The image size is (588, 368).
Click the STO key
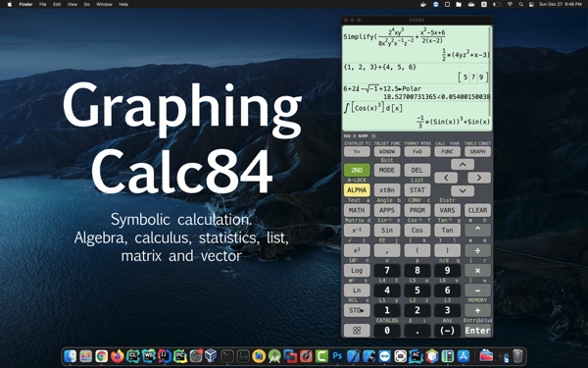[x=357, y=310]
